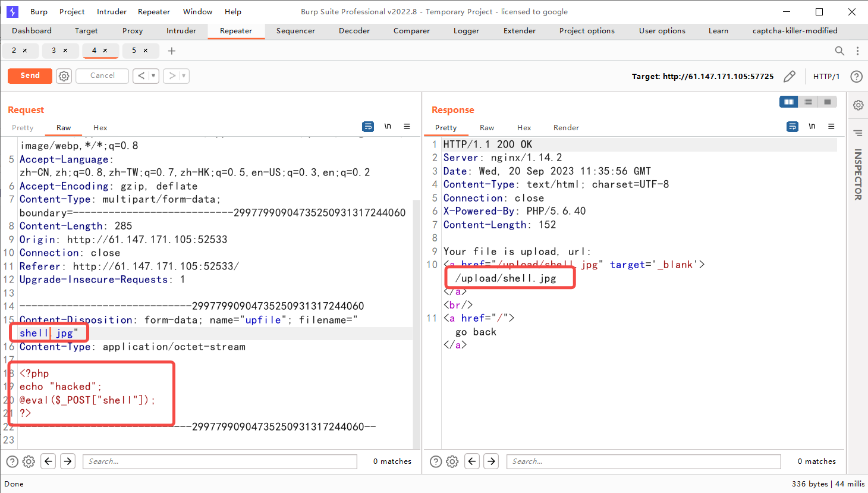Image resolution: width=868 pixels, height=493 pixels.
Task: Go to next request in history
Action: coord(171,76)
